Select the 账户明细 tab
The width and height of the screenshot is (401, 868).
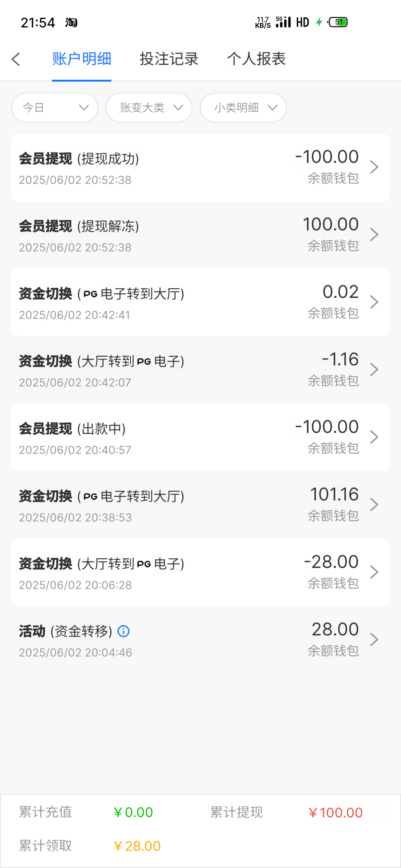82,59
